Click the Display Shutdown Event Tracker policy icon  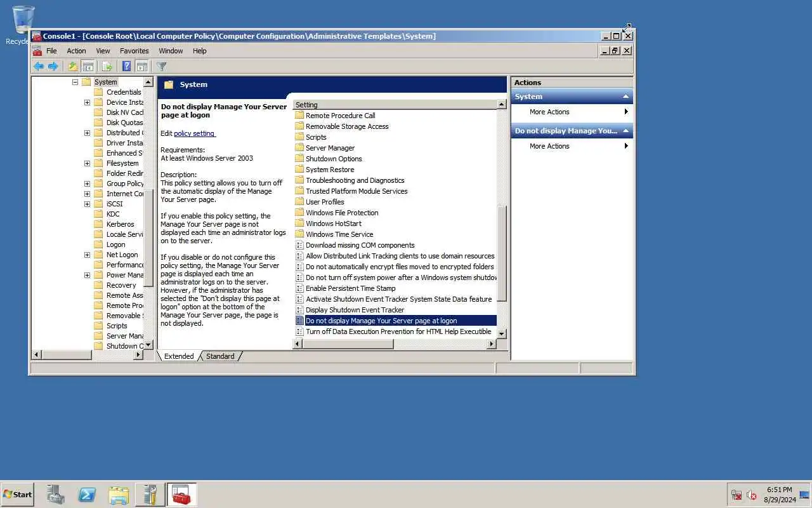(x=299, y=310)
